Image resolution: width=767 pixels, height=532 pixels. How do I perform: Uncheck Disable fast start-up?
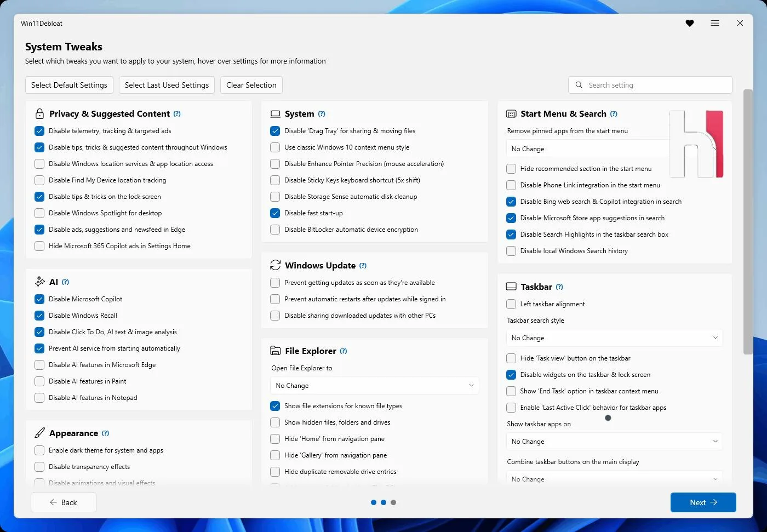tap(275, 213)
